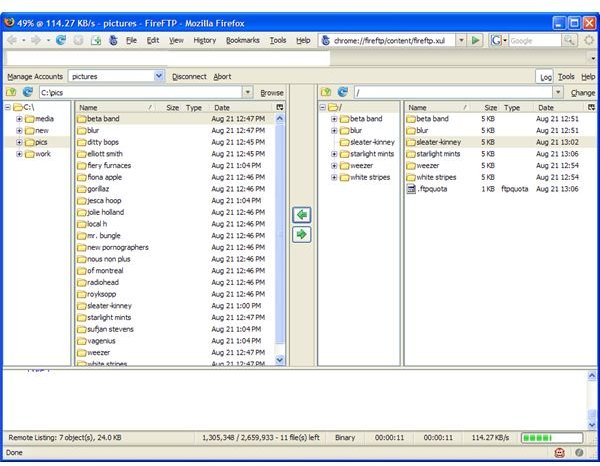Viewport: 600px width, 466px height.
Task: Open the address bar history dropdown
Action: (461, 40)
